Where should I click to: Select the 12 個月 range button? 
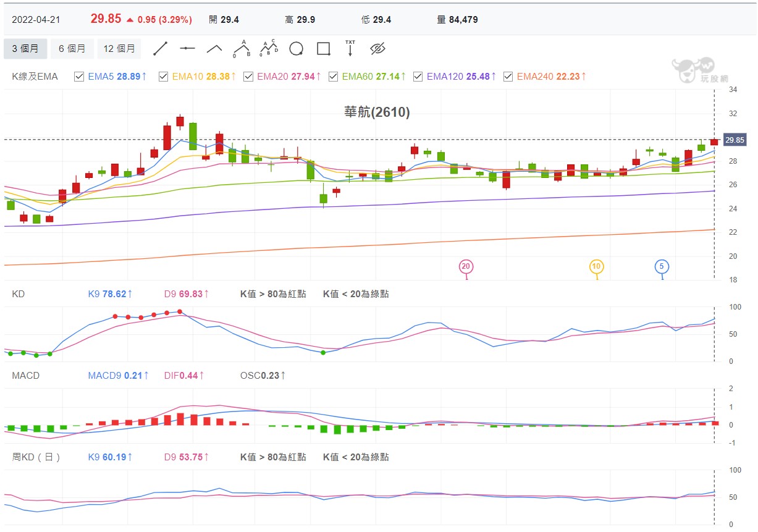pos(119,48)
